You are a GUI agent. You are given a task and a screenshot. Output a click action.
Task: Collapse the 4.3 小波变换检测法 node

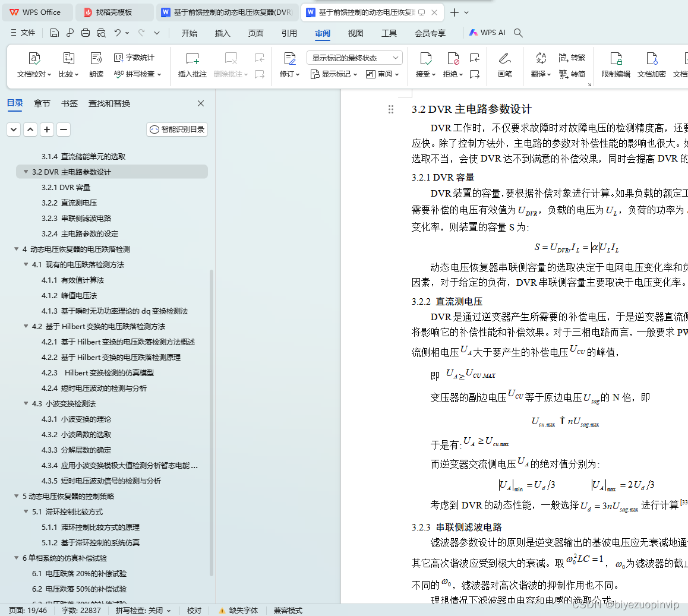pos(26,403)
